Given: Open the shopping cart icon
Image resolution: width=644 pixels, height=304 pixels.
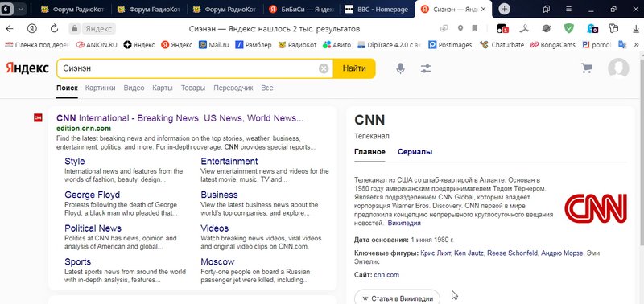Looking at the screenshot, I should 587,68.
